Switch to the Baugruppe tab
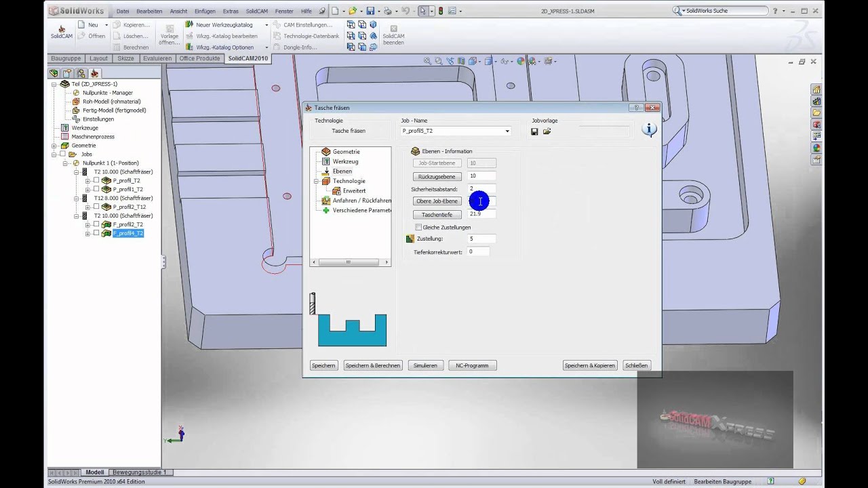The width and height of the screenshot is (868, 488). (x=66, y=58)
